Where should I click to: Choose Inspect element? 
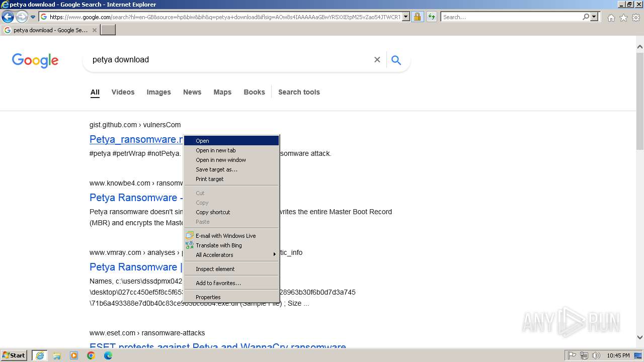231,269
